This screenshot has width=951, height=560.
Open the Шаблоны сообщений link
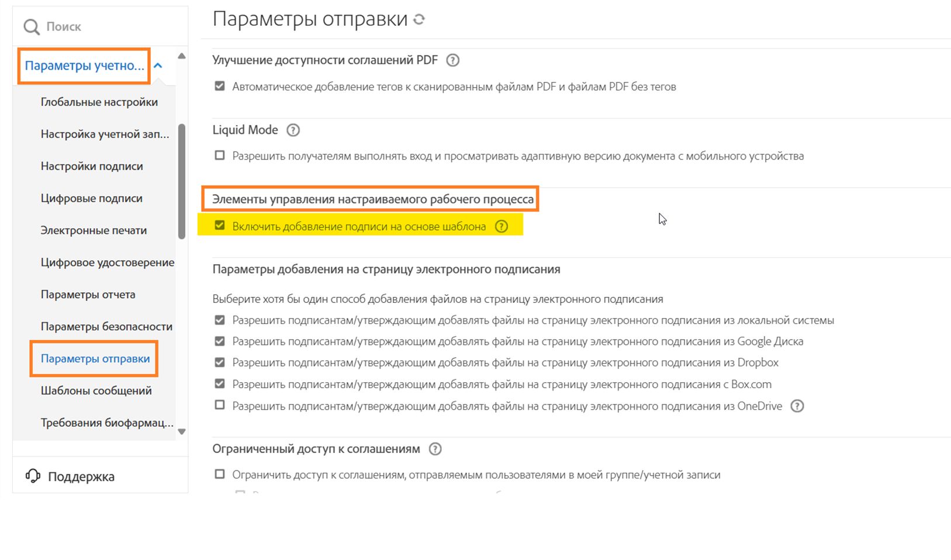click(x=96, y=391)
